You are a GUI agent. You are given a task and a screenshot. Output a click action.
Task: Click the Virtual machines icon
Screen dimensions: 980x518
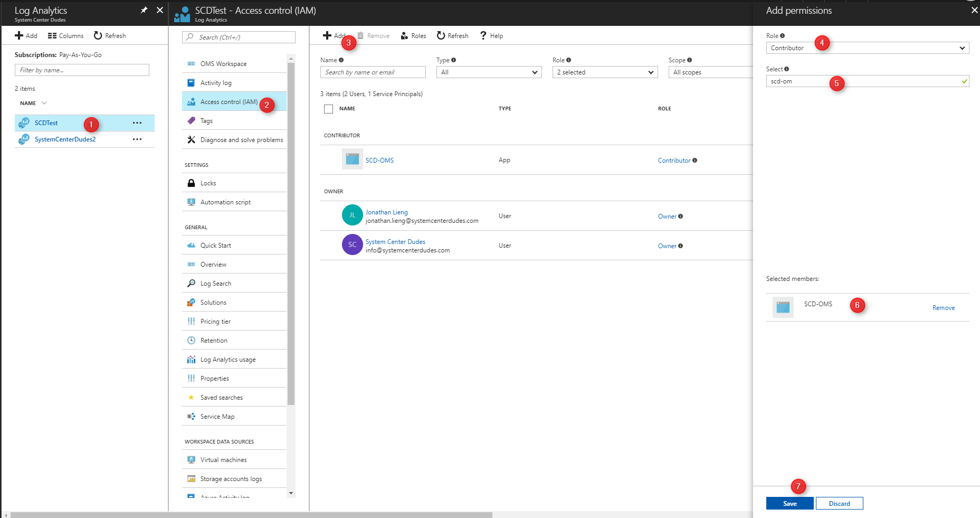pos(191,460)
